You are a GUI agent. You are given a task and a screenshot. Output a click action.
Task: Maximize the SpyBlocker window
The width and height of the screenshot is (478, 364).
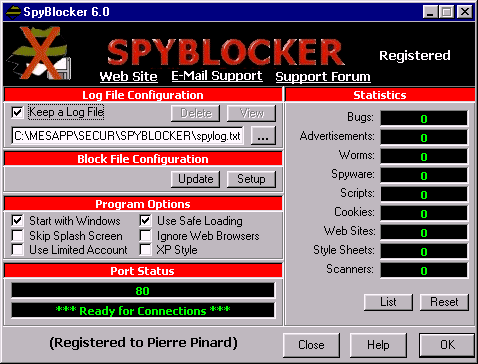(x=446, y=12)
